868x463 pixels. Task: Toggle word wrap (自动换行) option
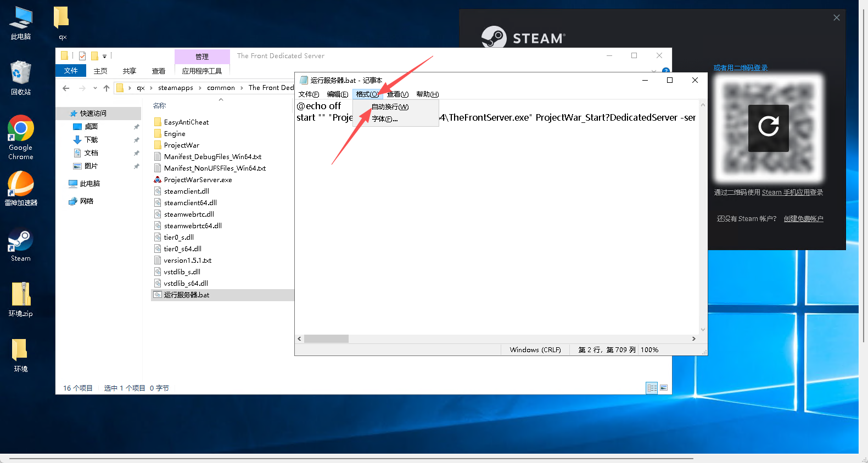pyautogui.click(x=390, y=107)
